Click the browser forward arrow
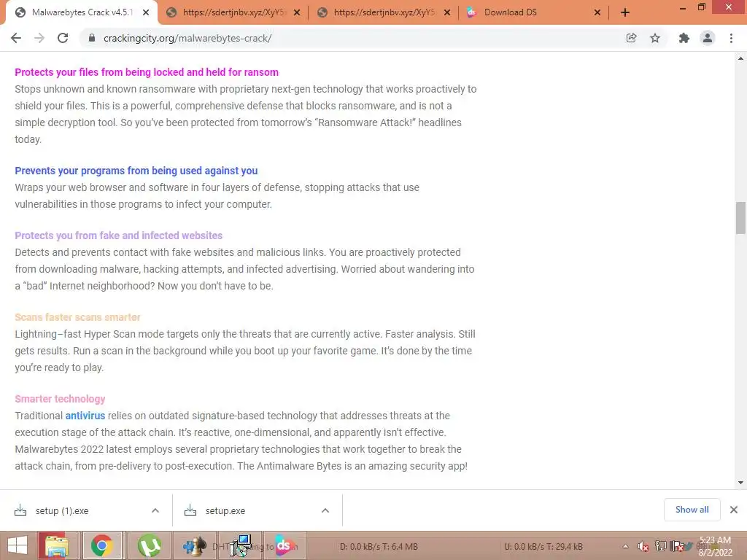 click(39, 38)
